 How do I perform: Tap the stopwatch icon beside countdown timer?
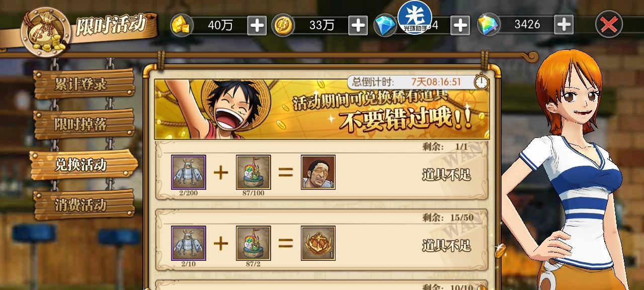point(482,82)
